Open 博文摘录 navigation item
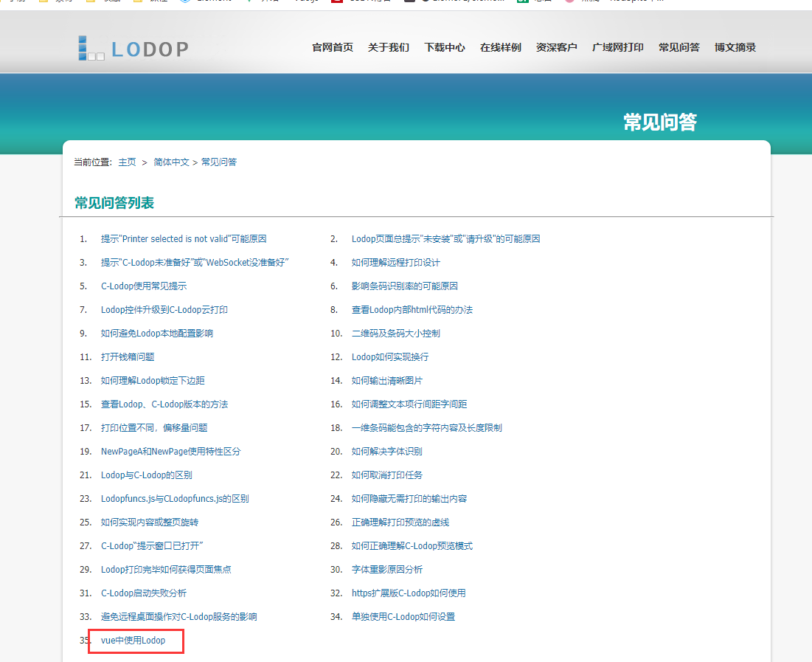The width and height of the screenshot is (812, 662). point(735,48)
